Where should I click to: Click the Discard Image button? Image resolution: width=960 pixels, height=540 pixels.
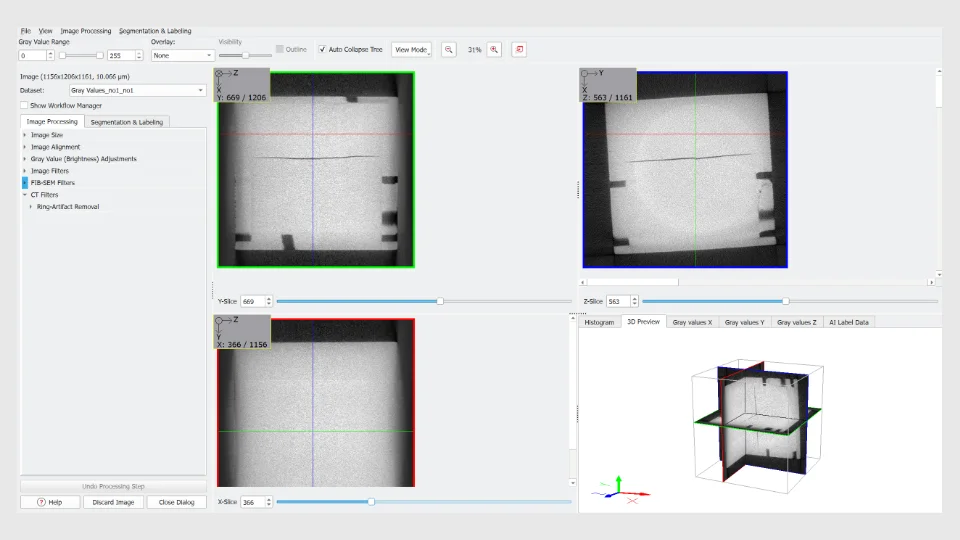coord(113,502)
